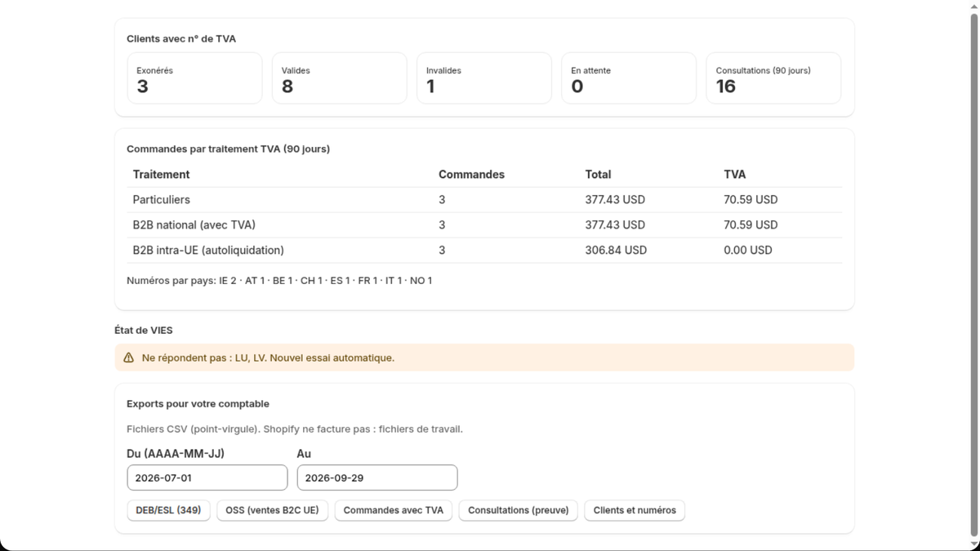The width and height of the screenshot is (980, 551).
Task: Export Clients et numéros file
Action: pos(635,510)
